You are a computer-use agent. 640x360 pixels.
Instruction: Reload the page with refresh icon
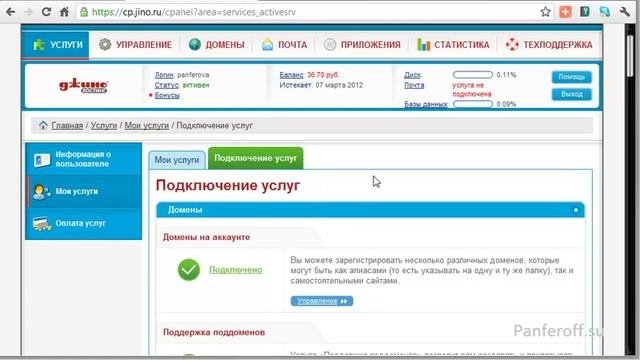[x=46, y=12]
